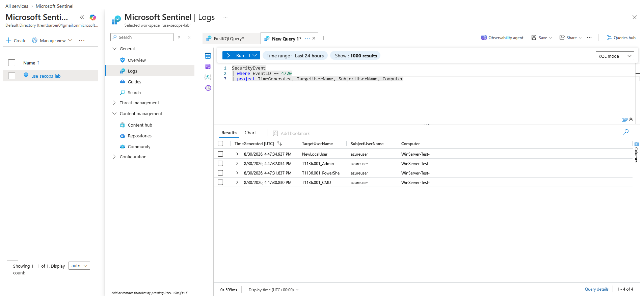Screen dimensions: 644x296
Task: Sort by TimeGenerated column arrows
Action: pyautogui.click(x=279, y=143)
